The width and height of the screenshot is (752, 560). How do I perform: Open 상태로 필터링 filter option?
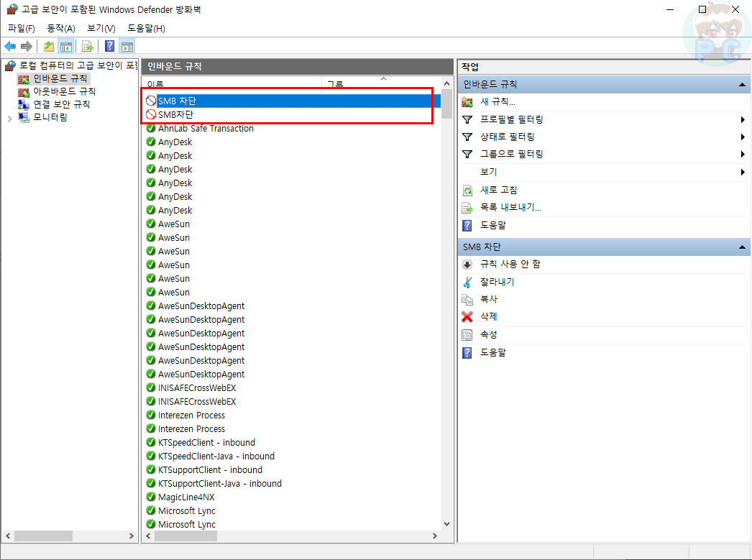click(508, 137)
